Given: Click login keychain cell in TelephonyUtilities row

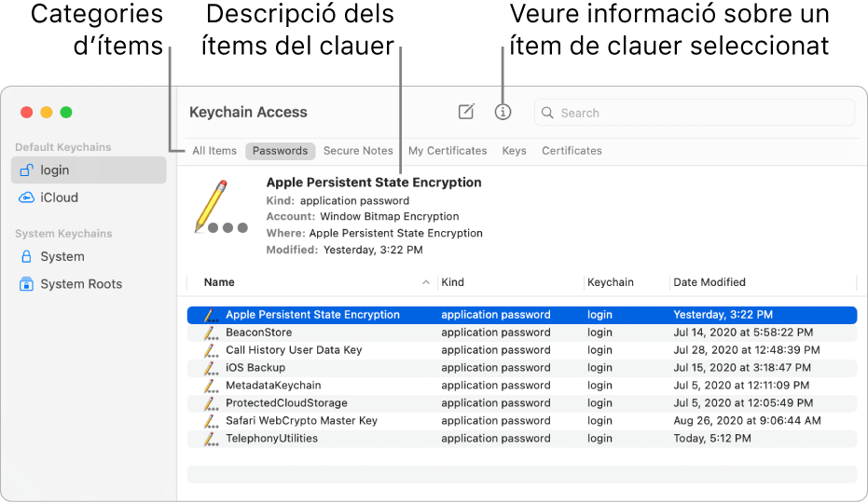Looking at the screenshot, I should 599,439.
